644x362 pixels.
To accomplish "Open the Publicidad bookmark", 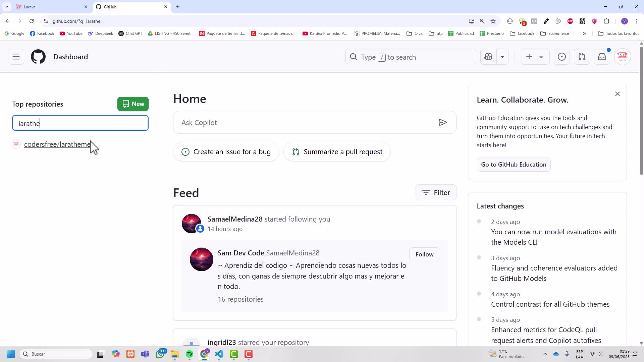I will [461, 34].
